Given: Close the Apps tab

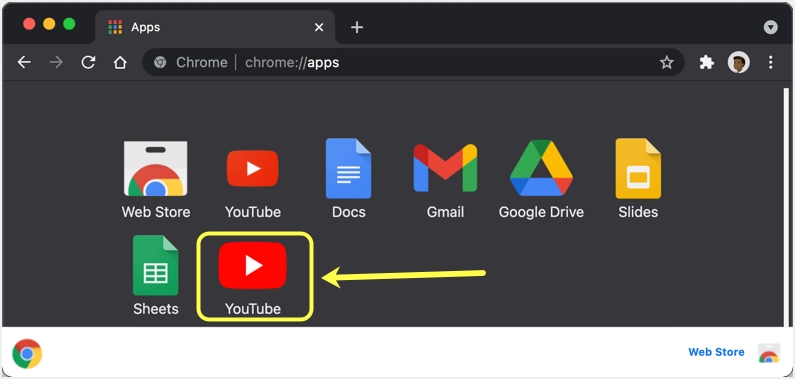Looking at the screenshot, I should (319, 27).
